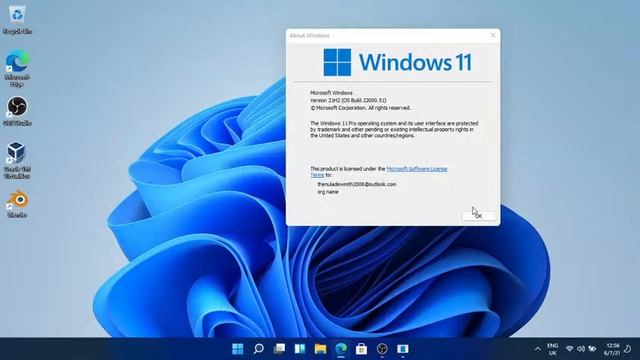Click OK in About Windows dialog
This screenshot has width=640, height=360.
(479, 216)
